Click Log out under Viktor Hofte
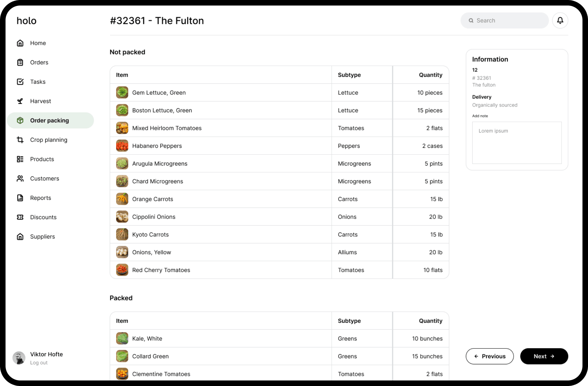The width and height of the screenshot is (588, 386). (39, 363)
